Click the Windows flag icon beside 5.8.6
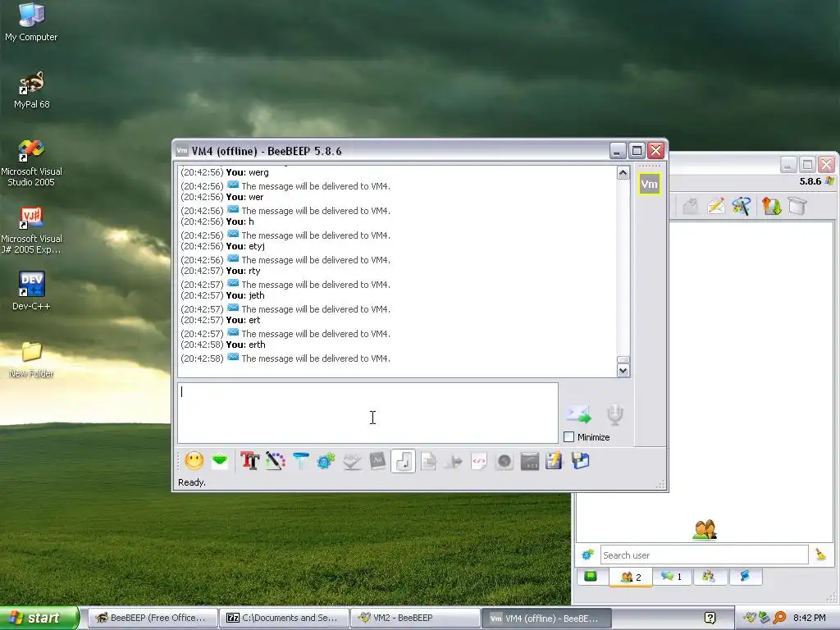Viewport: 840px width, 630px height. pos(829,181)
